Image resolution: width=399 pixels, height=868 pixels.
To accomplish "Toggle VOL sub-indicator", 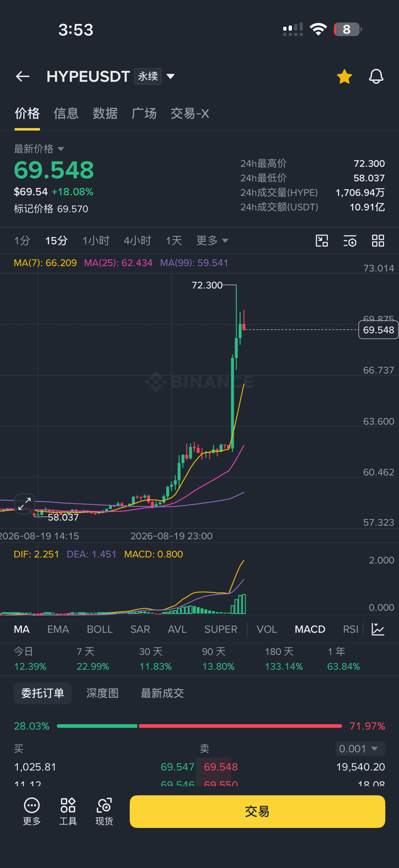I will (266, 629).
